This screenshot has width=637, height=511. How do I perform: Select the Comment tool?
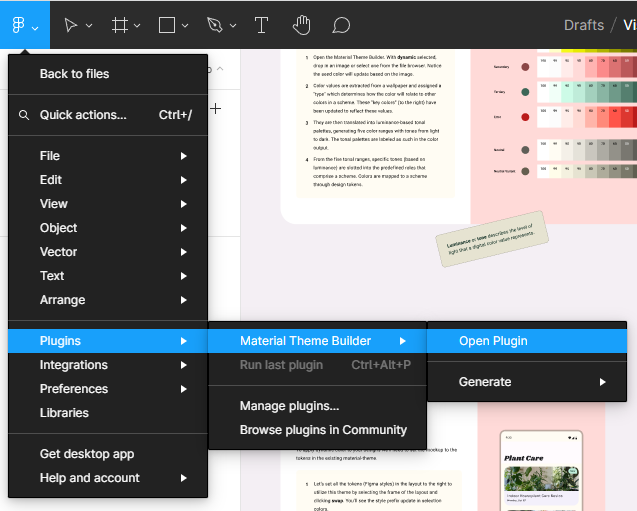coord(341,25)
